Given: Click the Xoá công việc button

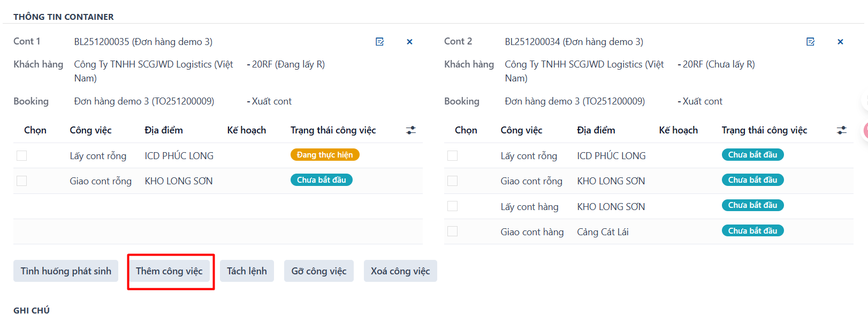Looking at the screenshot, I should click(x=400, y=271).
